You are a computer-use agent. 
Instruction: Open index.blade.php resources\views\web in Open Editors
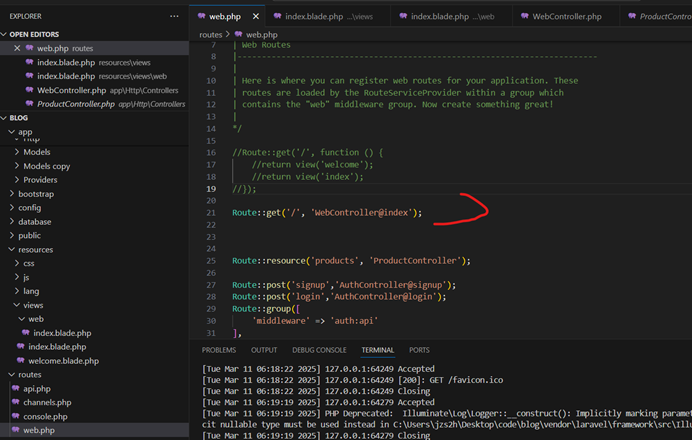coord(94,76)
